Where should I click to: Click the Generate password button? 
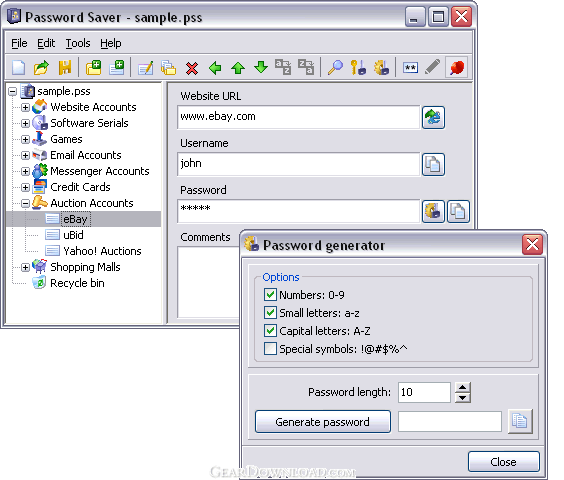click(323, 421)
